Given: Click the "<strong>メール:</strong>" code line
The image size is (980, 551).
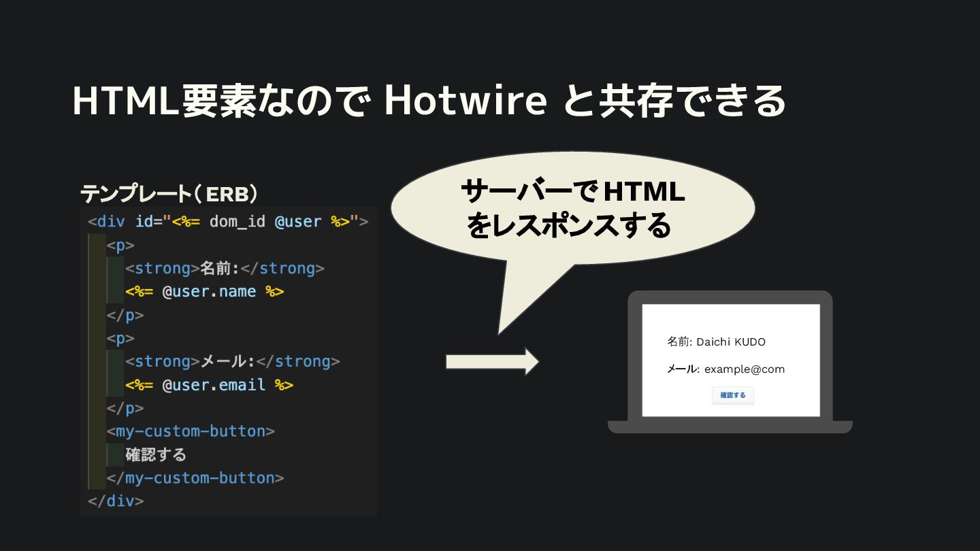Looking at the screenshot, I should (x=233, y=361).
